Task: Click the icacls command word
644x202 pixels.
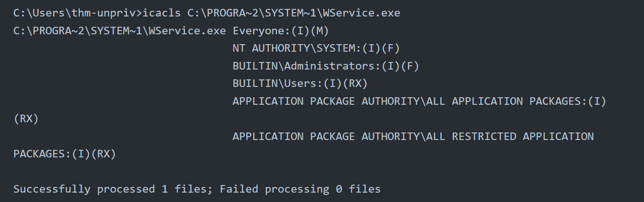Action: [x=161, y=13]
